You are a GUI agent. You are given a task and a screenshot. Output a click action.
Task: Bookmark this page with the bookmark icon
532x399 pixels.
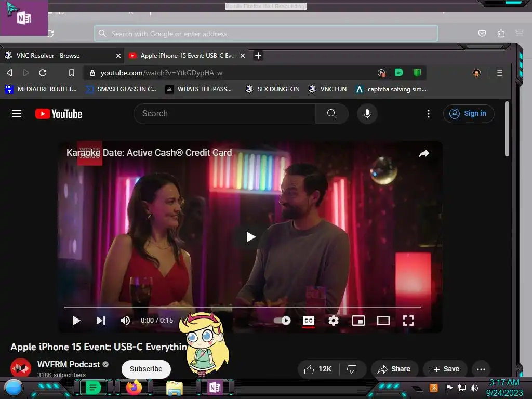[x=72, y=73]
